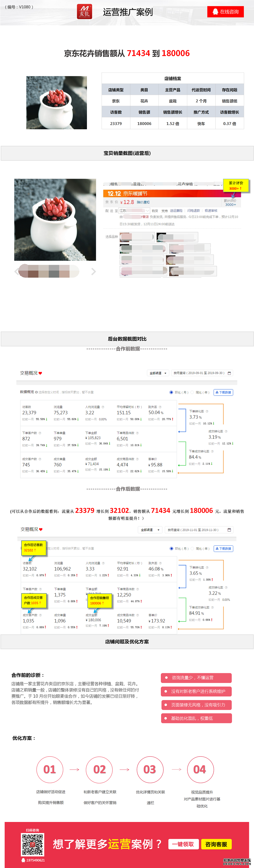Click the info icon next to 数据概况
This screenshot has width=254, height=868.
pyautogui.click(x=36, y=392)
